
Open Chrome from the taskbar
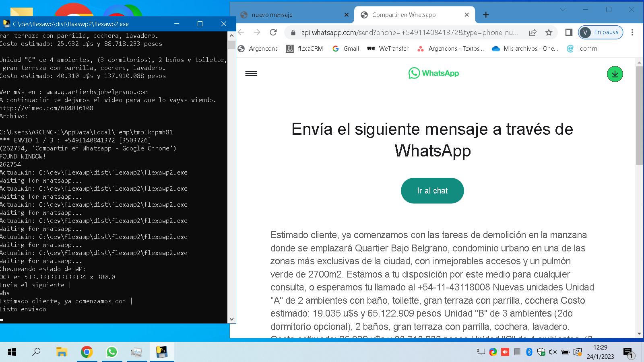pos(87,352)
